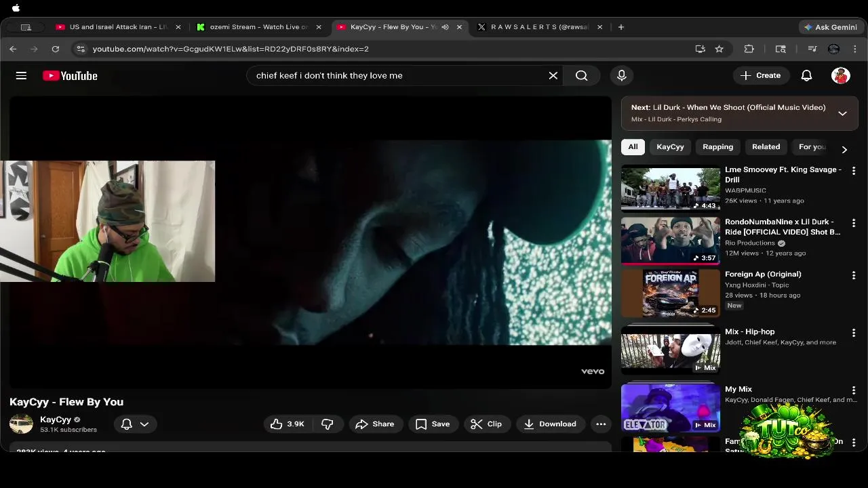Open Chrome three-dot menu
The width and height of the screenshot is (868, 488).
pos(855,49)
